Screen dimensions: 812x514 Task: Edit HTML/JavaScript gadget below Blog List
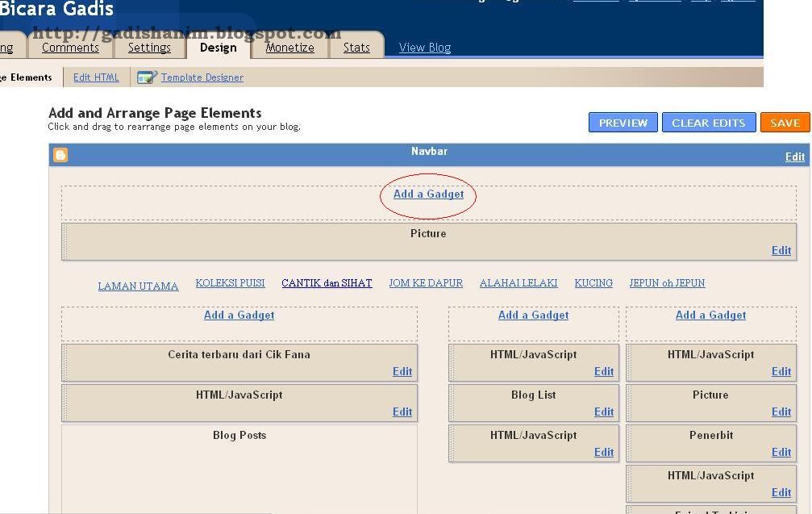[x=604, y=453]
